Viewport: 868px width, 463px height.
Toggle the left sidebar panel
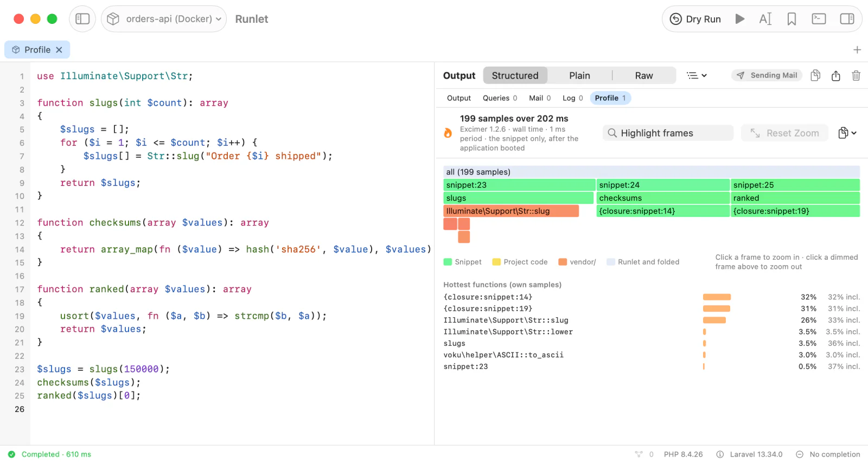[x=82, y=19]
